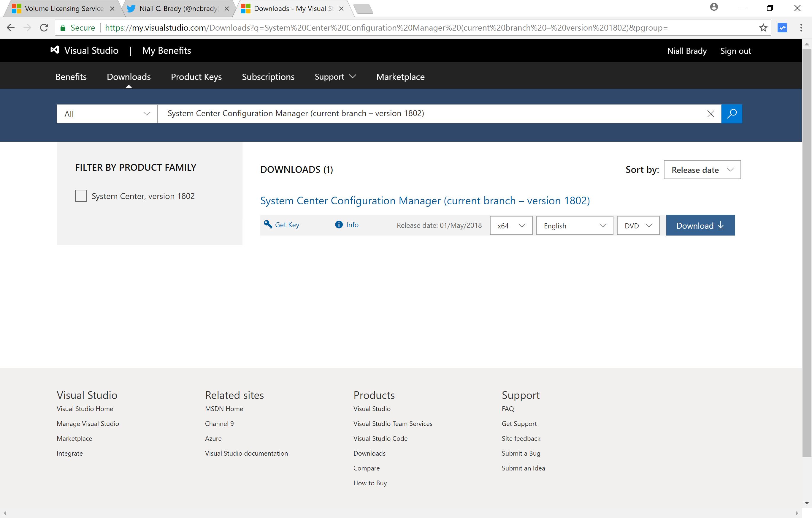This screenshot has width=812, height=518.
Task: Open the Chrome profile avatar icon
Action: click(x=714, y=7)
